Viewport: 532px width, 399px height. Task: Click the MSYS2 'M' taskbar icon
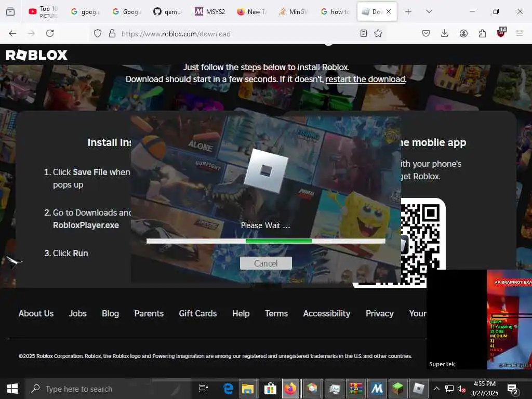pyautogui.click(x=377, y=389)
